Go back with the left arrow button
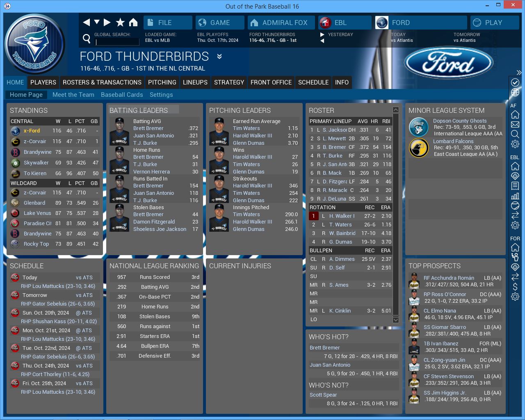The width and height of the screenshot is (525, 420). pyautogui.click(x=86, y=22)
